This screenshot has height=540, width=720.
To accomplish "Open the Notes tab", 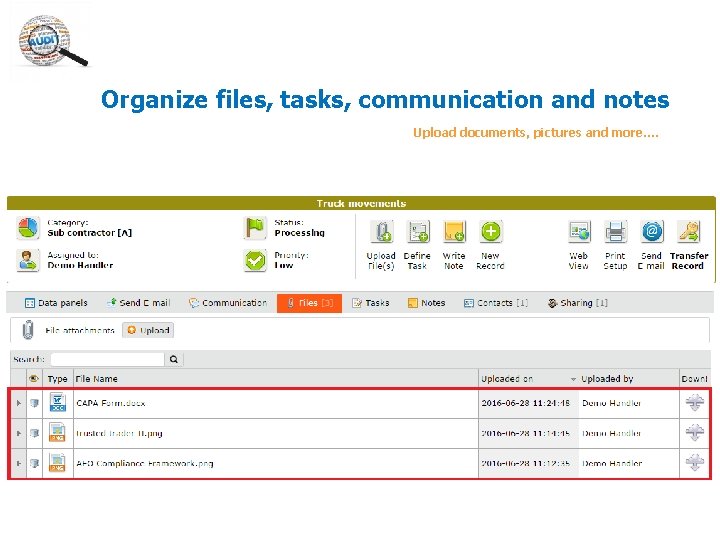I will click(x=427, y=303).
